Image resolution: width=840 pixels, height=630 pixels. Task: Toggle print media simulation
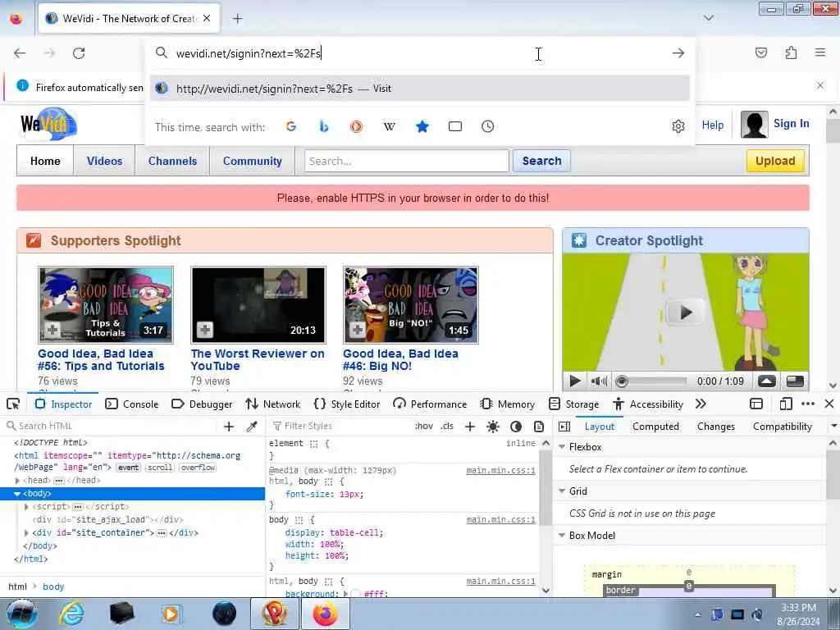coord(539,427)
